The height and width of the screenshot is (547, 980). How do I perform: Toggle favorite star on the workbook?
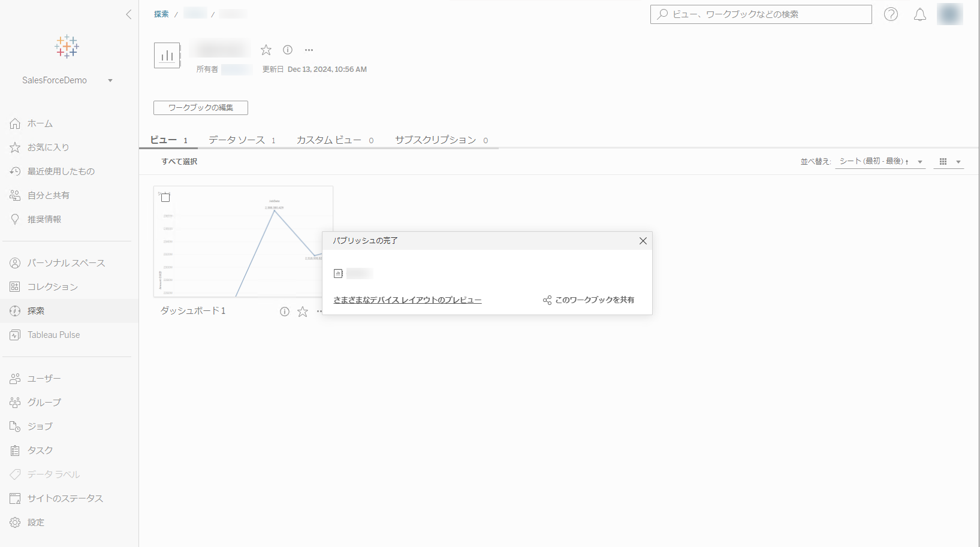coord(266,50)
